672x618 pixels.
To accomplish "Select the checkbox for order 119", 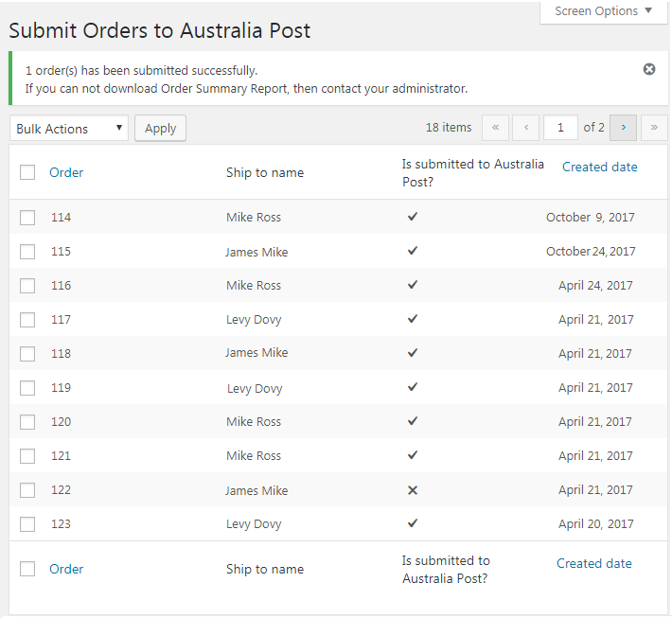I will [x=27, y=388].
